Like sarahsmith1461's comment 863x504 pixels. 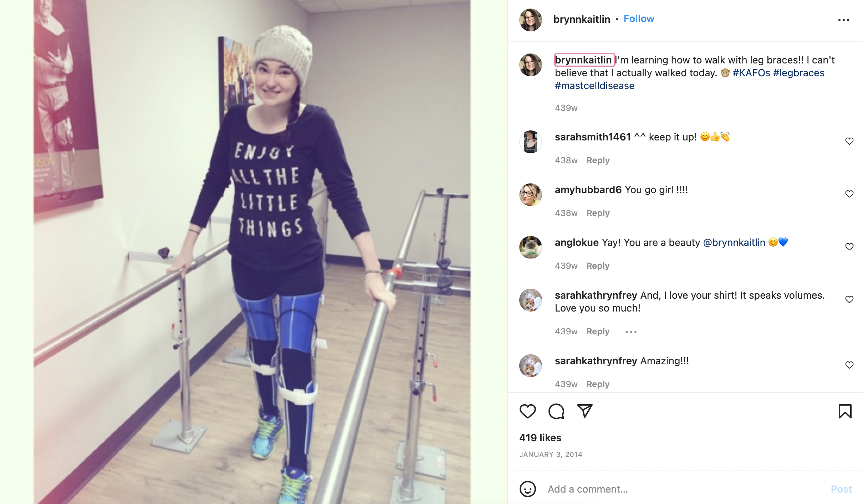pyautogui.click(x=849, y=141)
